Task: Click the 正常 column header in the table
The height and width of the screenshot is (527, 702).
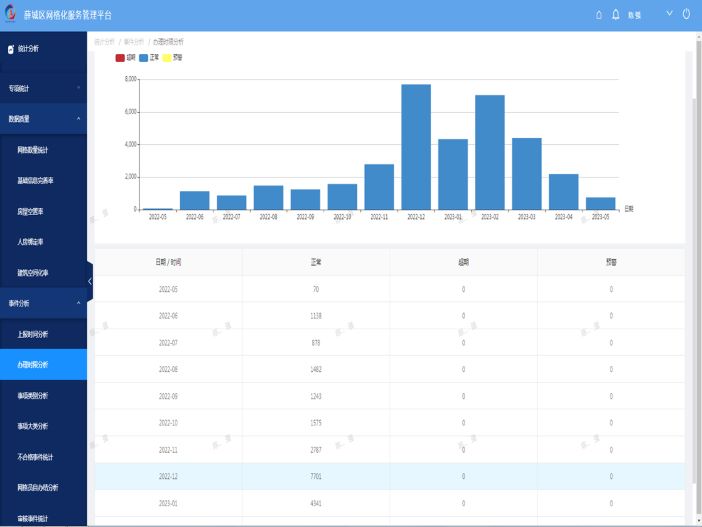Action: coord(316,262)
